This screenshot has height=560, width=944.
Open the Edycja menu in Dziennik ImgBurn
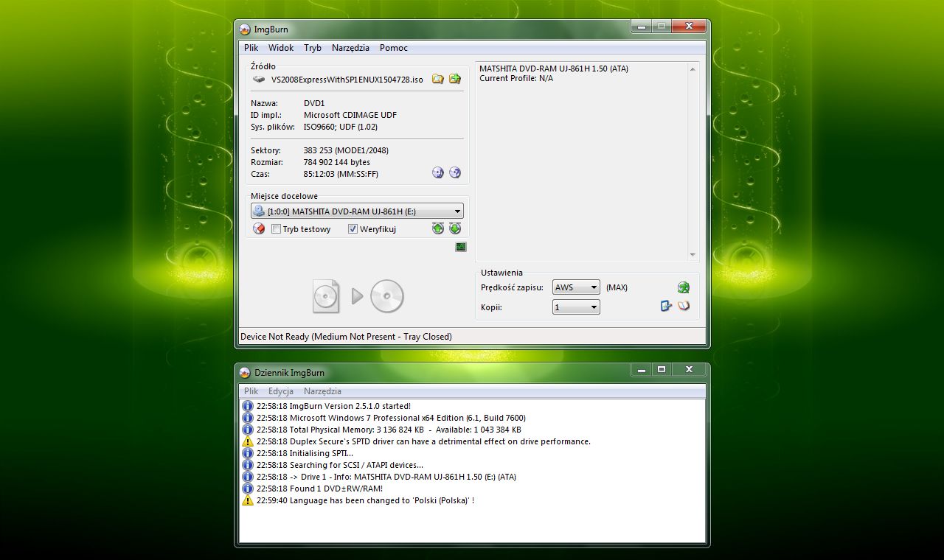281,391
